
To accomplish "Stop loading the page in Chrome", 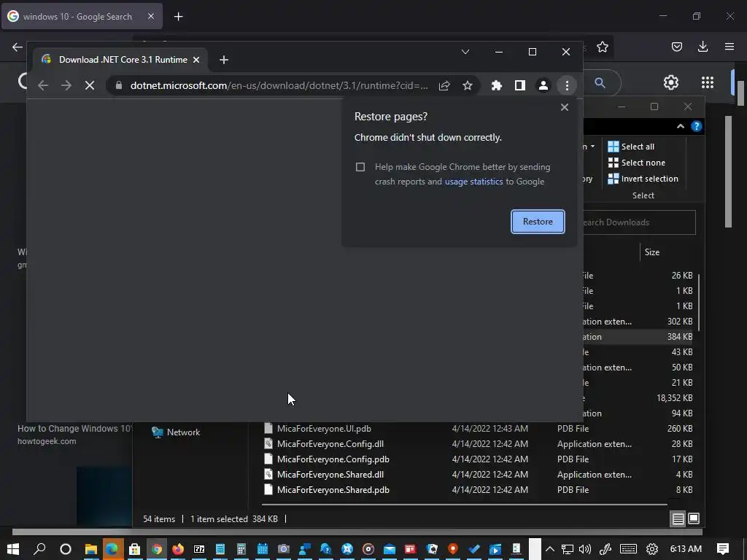I will click(x=90, y=86).
